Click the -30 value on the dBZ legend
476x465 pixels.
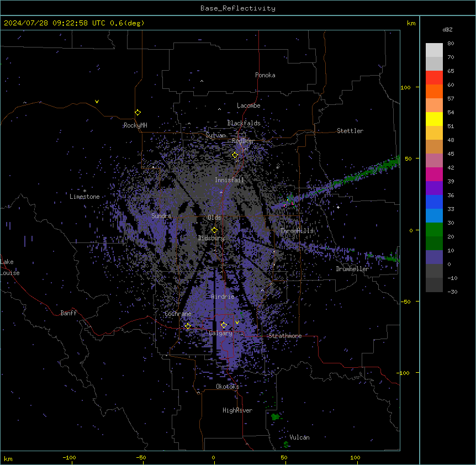coord(452,292)
